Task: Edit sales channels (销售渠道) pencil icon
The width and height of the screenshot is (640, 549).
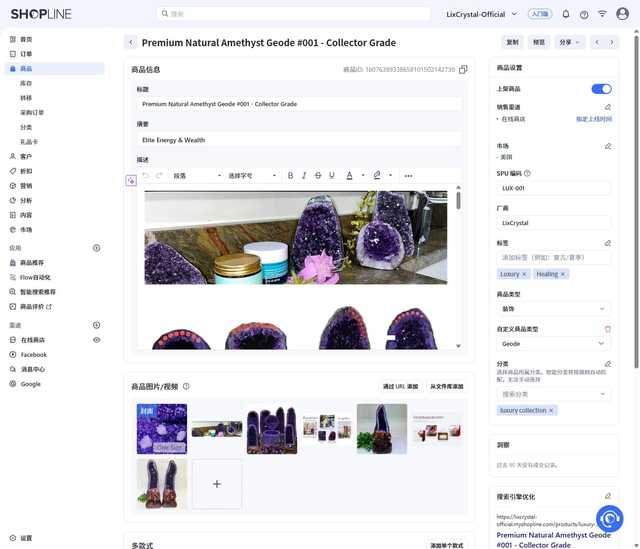Action: point(608,107)
